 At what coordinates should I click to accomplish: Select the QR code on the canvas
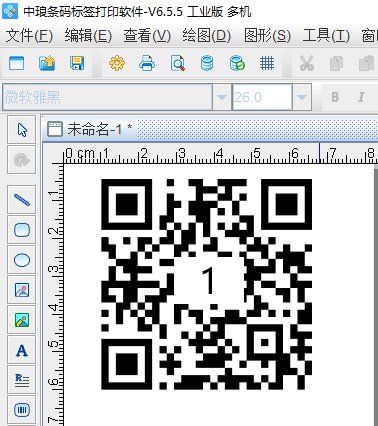207,284
